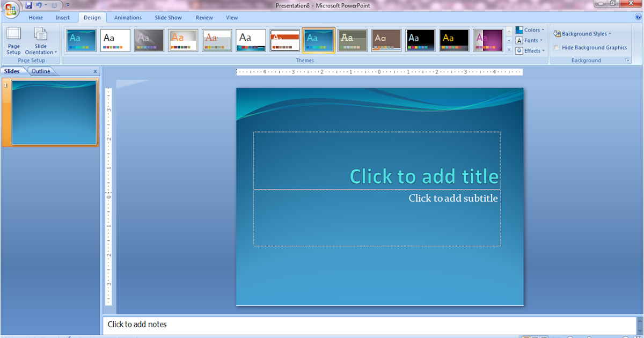Tick Hide Background Graphics checkbox
The width and height of the screenshot is (644, 338).
click(557, 48)
